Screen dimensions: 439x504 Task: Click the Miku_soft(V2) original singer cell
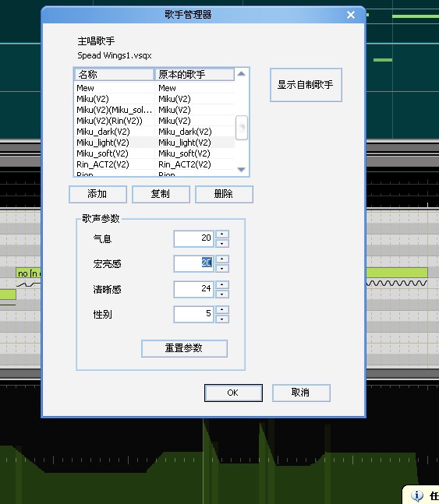(x=185, y=153)
